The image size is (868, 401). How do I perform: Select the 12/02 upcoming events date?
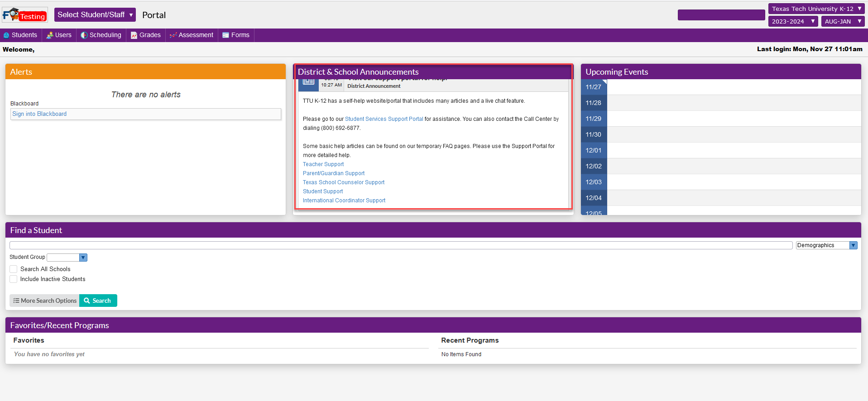594,166
